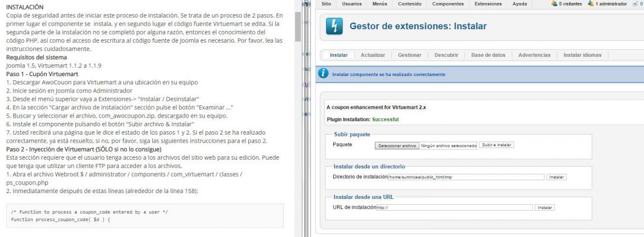The width and height of the screenshot is (644, 237).
Task: Open the Menús menu
Action: [379, 4]
